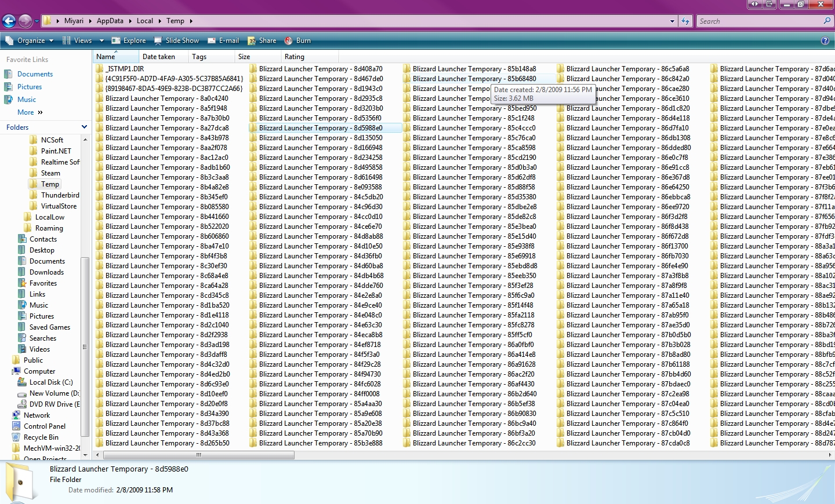Click AppData in the address breadcrumb
This screenshot has width=835, height=504.
(x=110, y=21)
